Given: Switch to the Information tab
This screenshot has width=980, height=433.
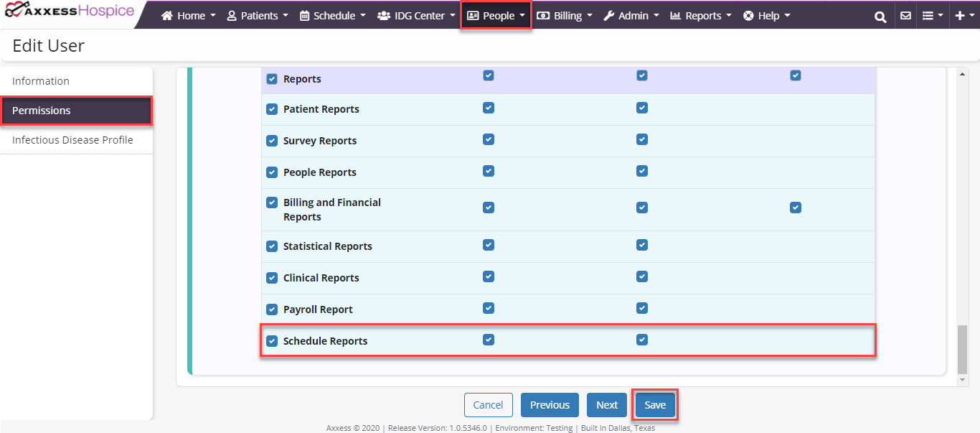Looking at the screenshot, I should click(41, 81).
